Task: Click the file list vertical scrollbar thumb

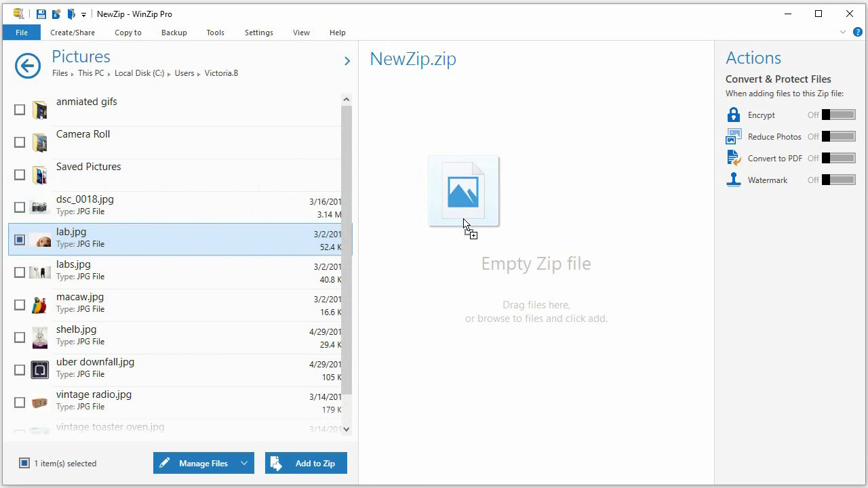Action: click(x=347, y=249)
